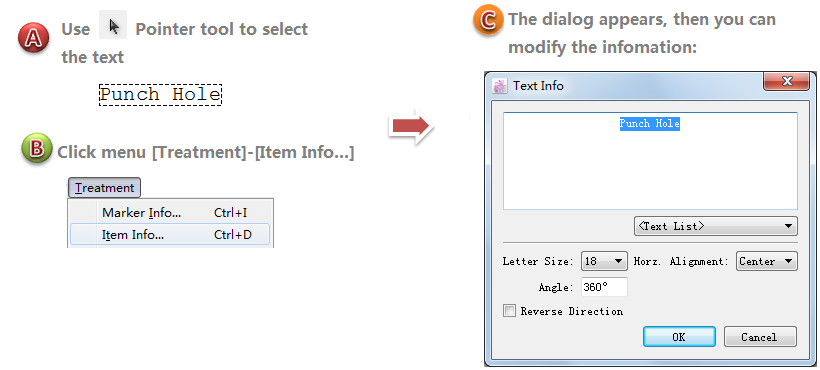Click empty area of text box
Screen dimensions: 820x370
pyautogui.click(x=650, y=172)
